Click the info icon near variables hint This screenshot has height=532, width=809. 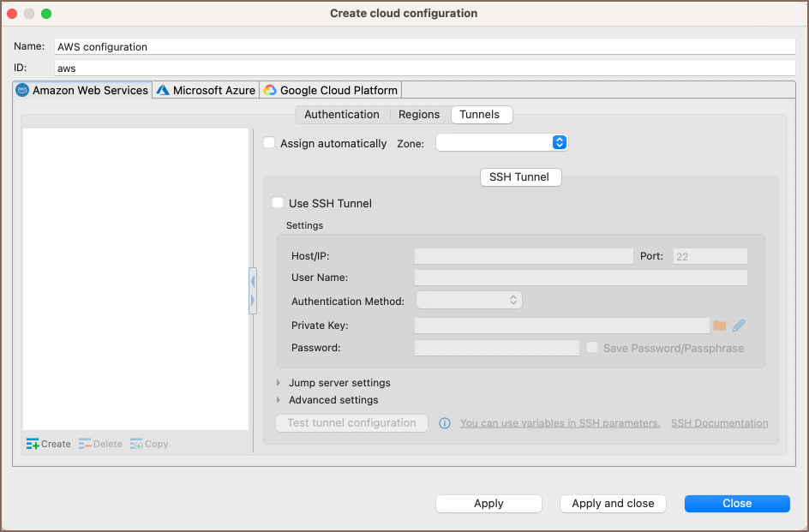[x=445, y=423]
